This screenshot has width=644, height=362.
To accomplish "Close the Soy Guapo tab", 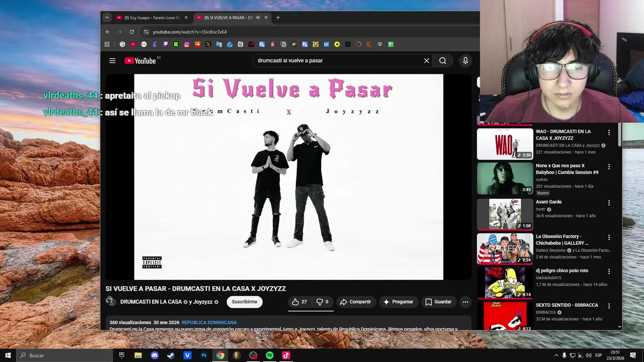I will point(186,18).
